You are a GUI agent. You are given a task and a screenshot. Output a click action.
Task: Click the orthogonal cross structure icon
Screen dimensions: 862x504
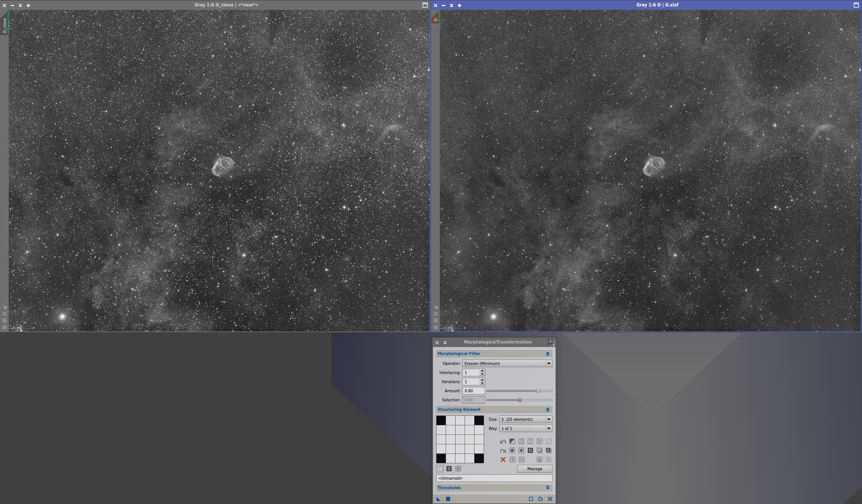(513, 460)
